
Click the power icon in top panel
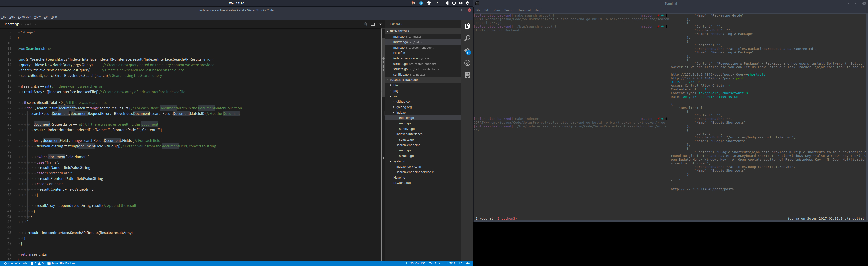click(x=467, y=3)
